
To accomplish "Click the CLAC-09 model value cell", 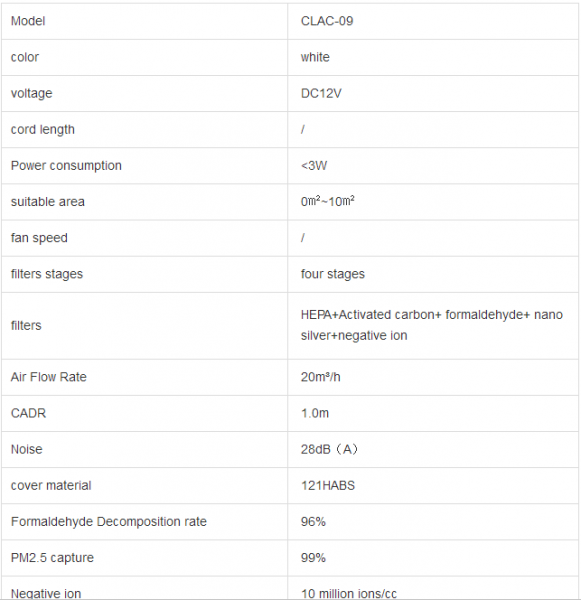I will tap(433, 21).
